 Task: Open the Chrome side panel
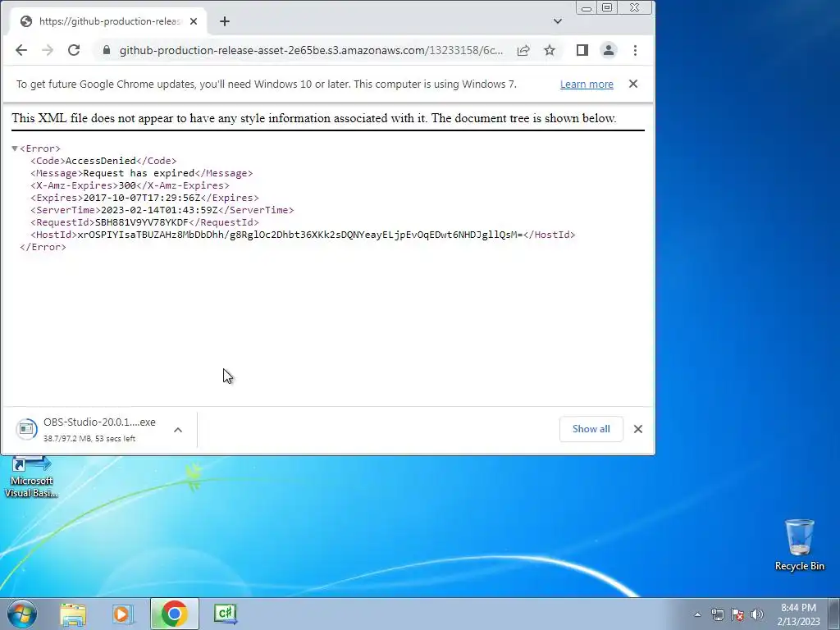pyautogui.click(x=582, y=50)
